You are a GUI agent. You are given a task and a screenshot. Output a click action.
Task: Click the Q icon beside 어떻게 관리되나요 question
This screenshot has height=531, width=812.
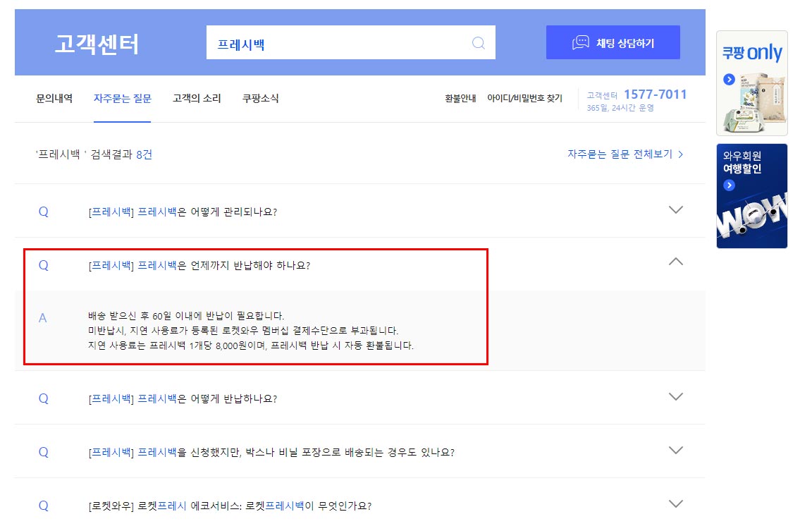(44, 212)
